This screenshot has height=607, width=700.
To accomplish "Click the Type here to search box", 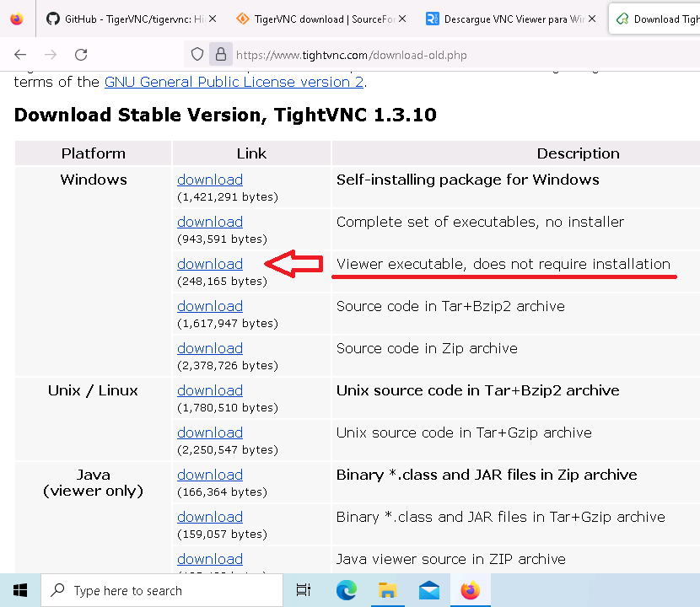I will (162, 590).
